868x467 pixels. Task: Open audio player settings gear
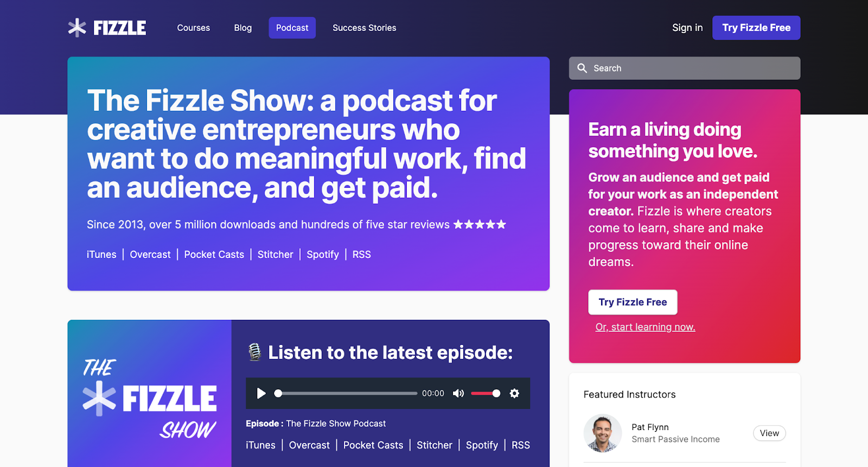(514, 393)
